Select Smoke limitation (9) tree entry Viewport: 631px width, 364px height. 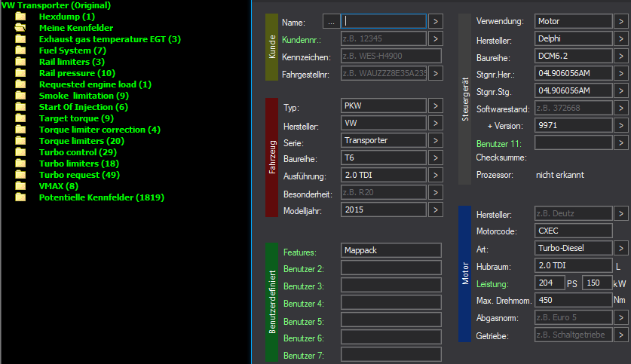84,95
